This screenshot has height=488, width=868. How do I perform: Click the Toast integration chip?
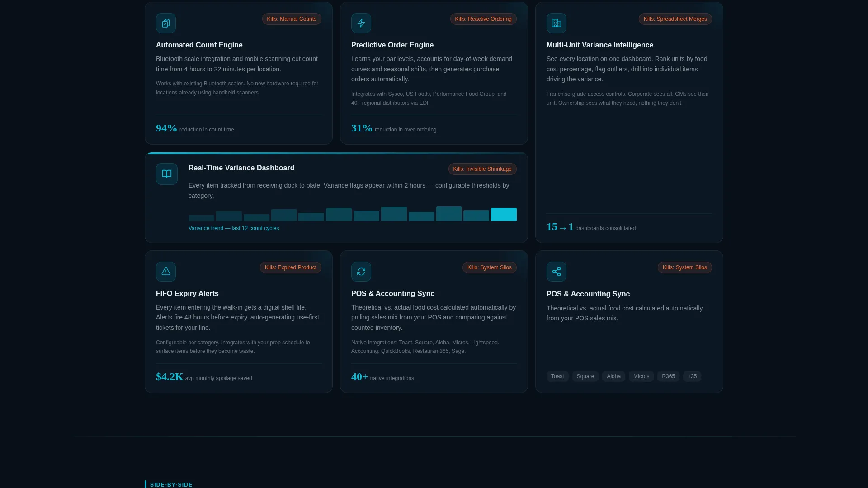coord(557,376)
